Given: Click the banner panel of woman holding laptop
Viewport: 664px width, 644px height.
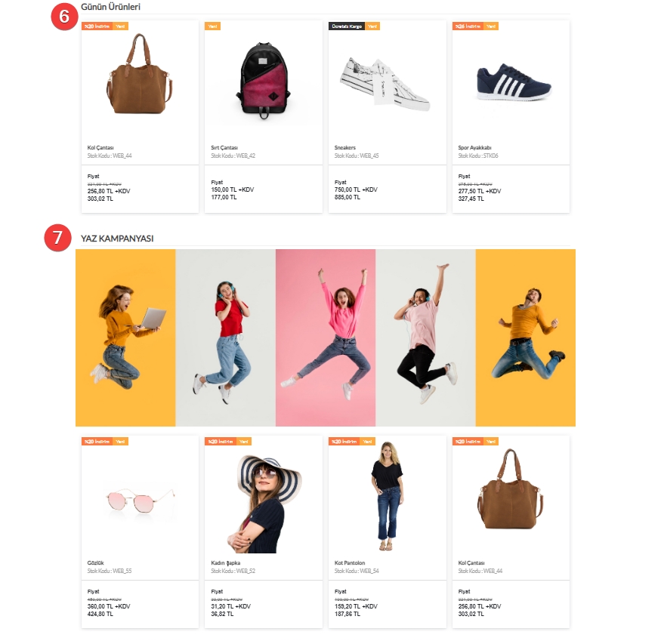Looking at the screenshot, I should click(x=125, y=337).
